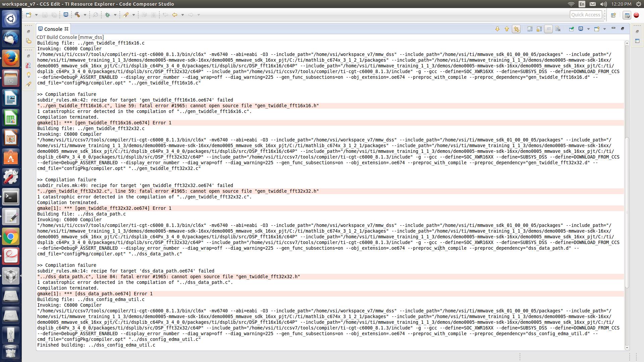The width and height of the screenshot is (644, 362).
Task: Click the New wizard toolbar icon
Action: (29, 15)
